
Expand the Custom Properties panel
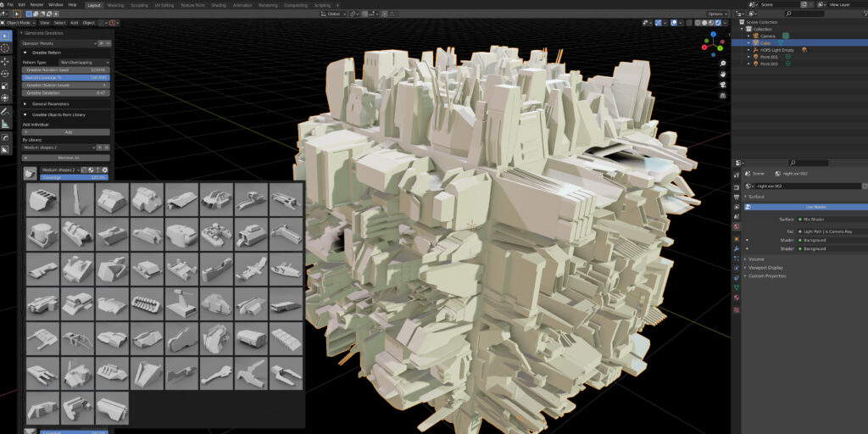[766, 275]
